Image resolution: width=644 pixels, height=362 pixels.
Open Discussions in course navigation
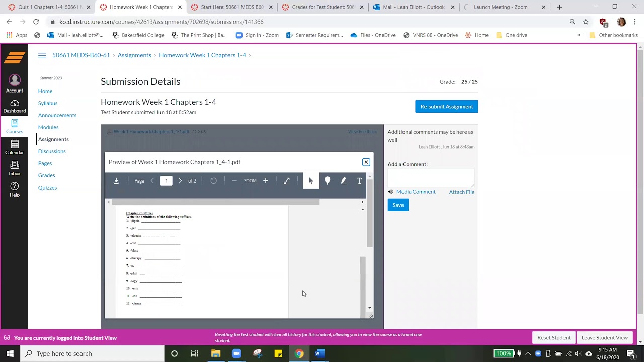pos(52,151)
